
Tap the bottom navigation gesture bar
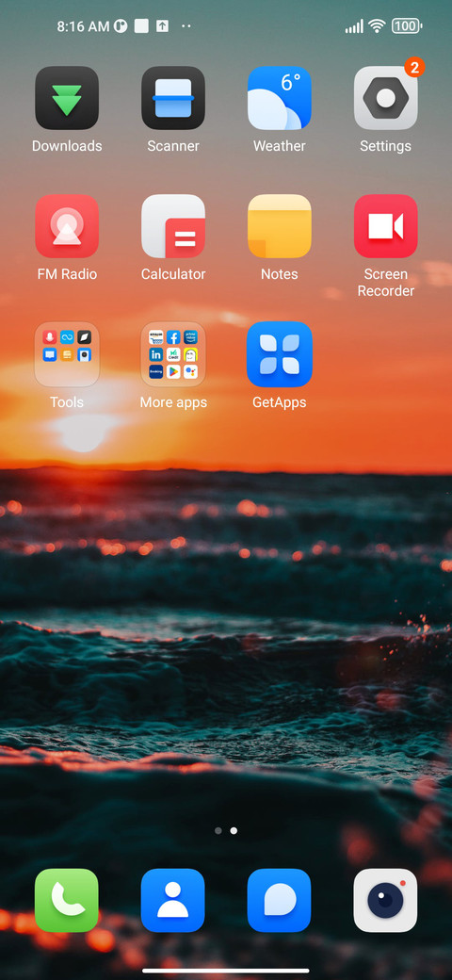tap(226, 971)
